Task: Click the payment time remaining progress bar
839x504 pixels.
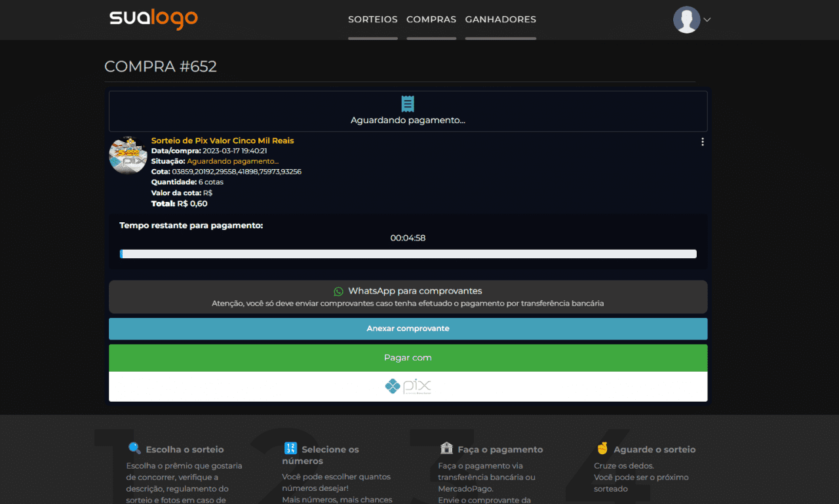Action: pyautogui.click(x=408, y=254)
